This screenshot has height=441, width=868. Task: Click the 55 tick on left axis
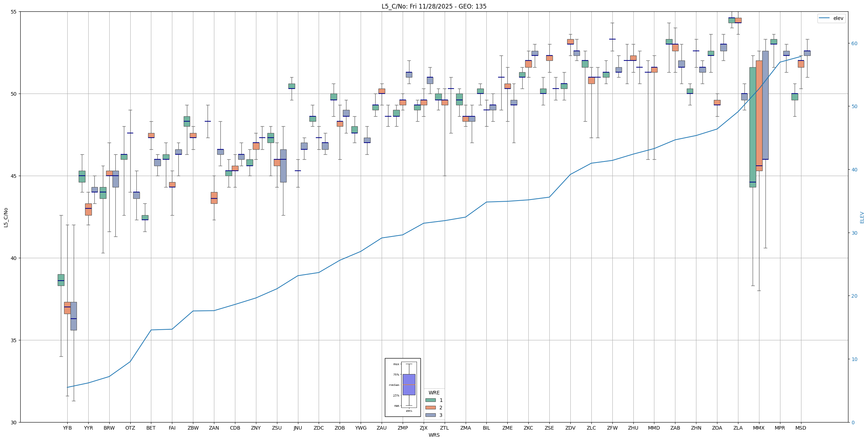[x=14, y=12]
